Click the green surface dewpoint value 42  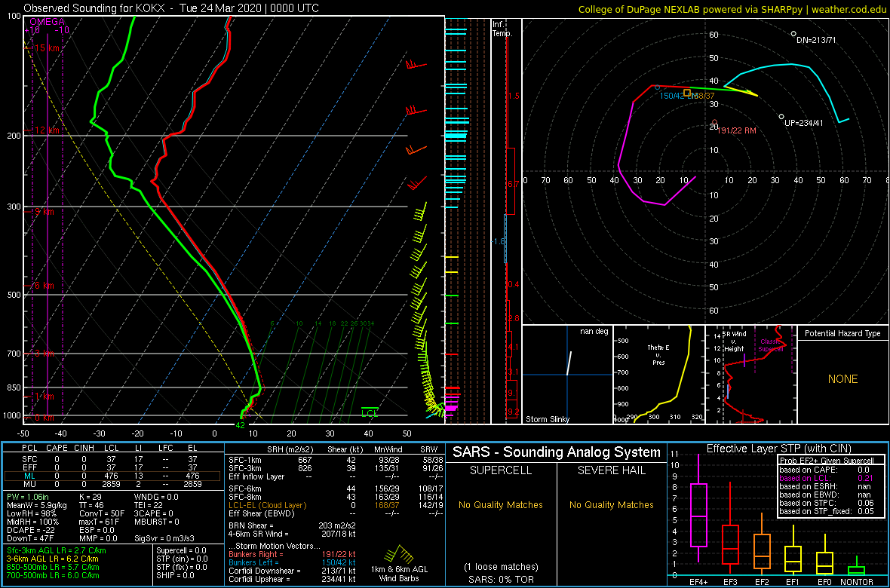tap(240, 424)
